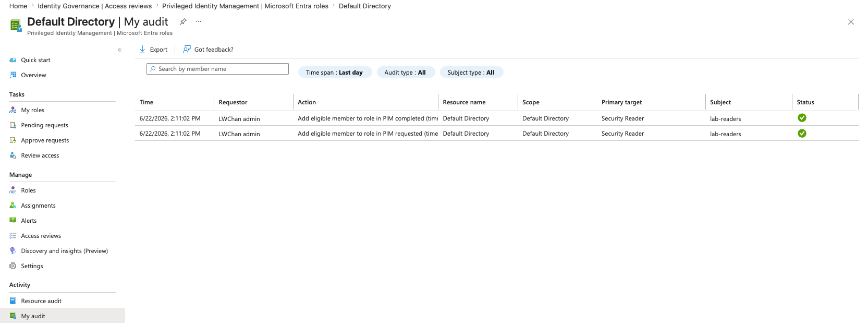Open Default Directory breadcrumb
The width and height of the screenshot is (868, 325).
365,6
